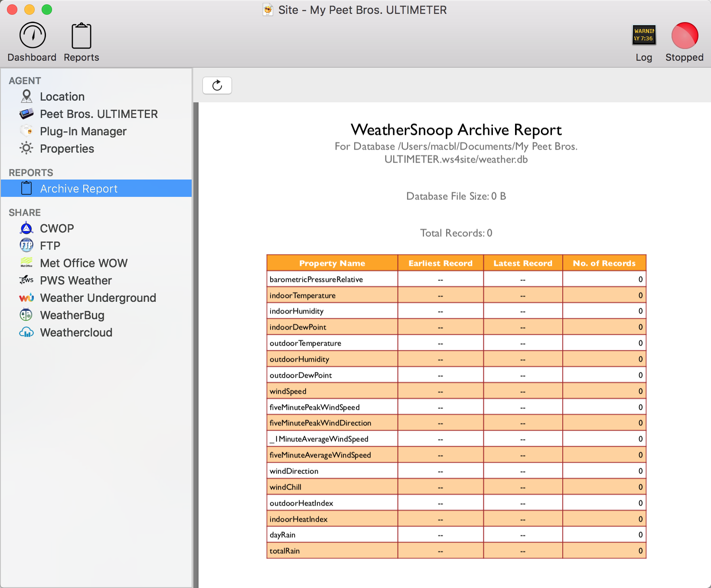Click the reload report button

coord(217,85)
